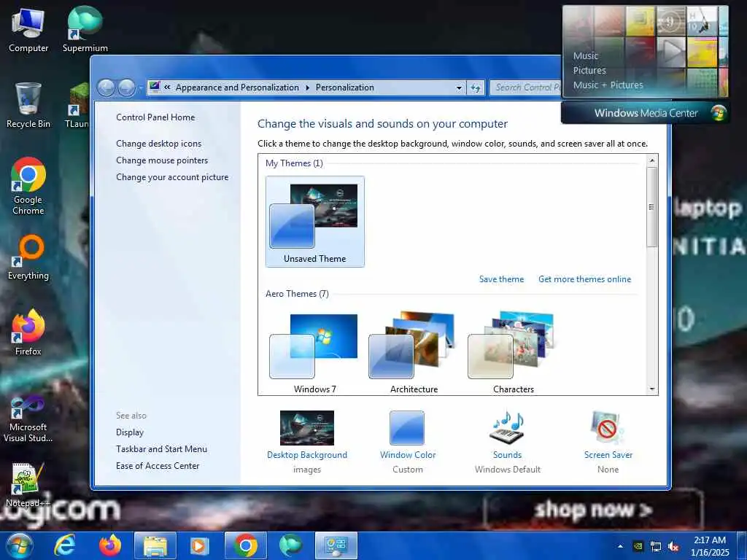
Task: Select the Control Panel taskbar button
Action: (x=336, y=545)
